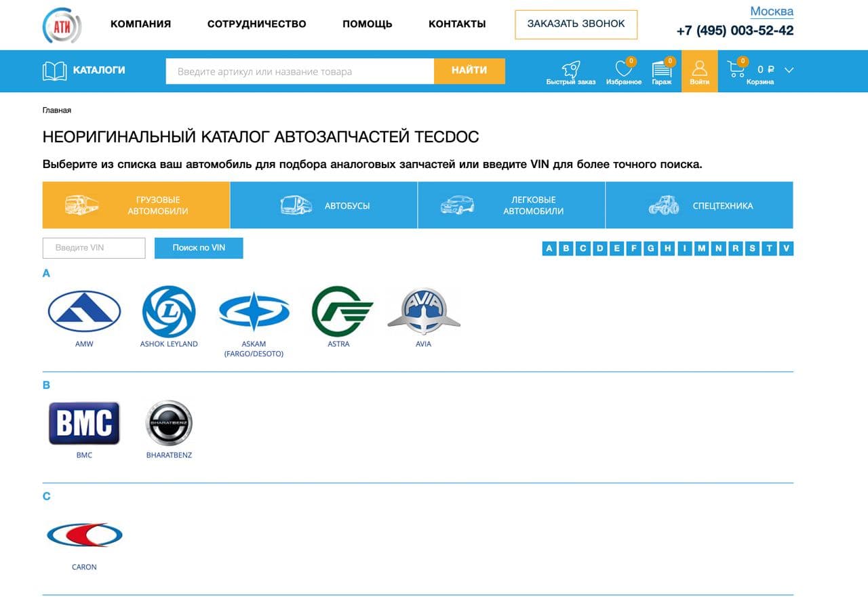Image resolution: width=868 pixels, height=597 pixels.
Task: Select the Caron brand logo
Action: click(84, 535)
